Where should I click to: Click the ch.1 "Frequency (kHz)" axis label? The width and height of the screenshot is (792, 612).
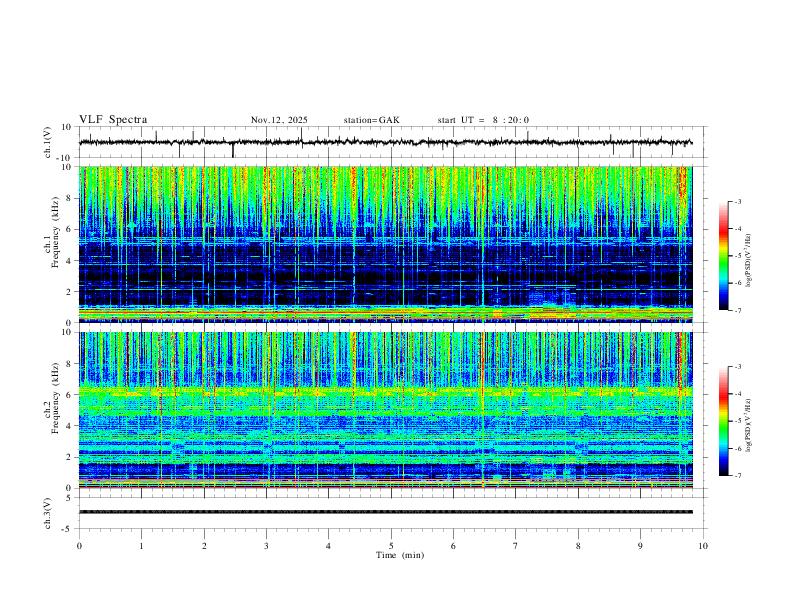55,233
